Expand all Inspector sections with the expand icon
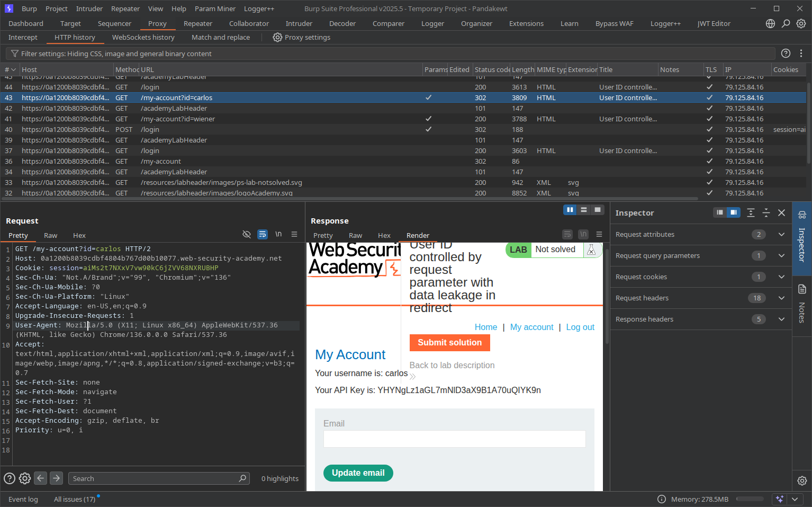812x507 pixels. pos(751,212)
